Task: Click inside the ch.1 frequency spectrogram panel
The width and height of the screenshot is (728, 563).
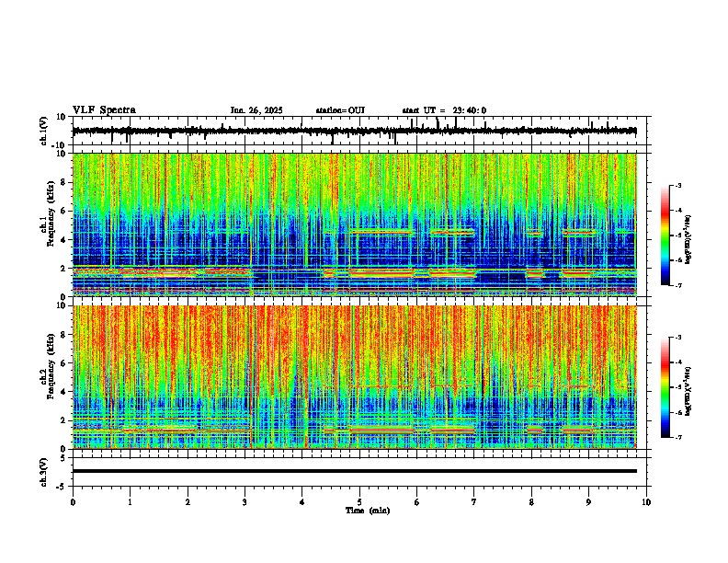Action: point(354,224)
